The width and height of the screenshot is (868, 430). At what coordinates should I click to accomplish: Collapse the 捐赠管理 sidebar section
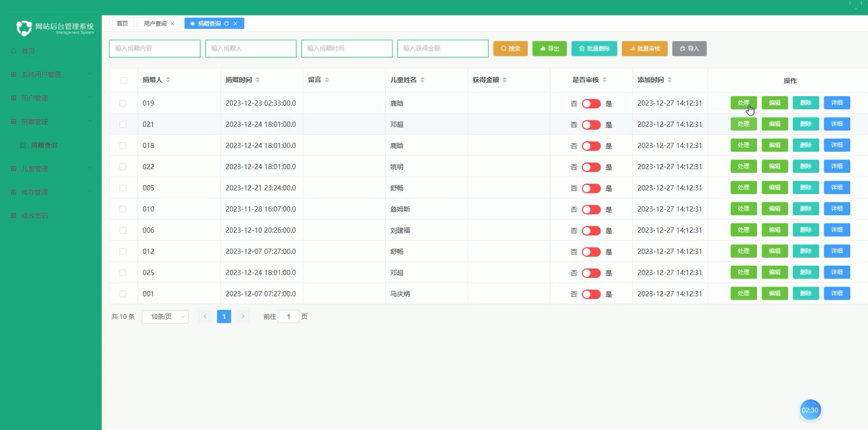(49, 121)
